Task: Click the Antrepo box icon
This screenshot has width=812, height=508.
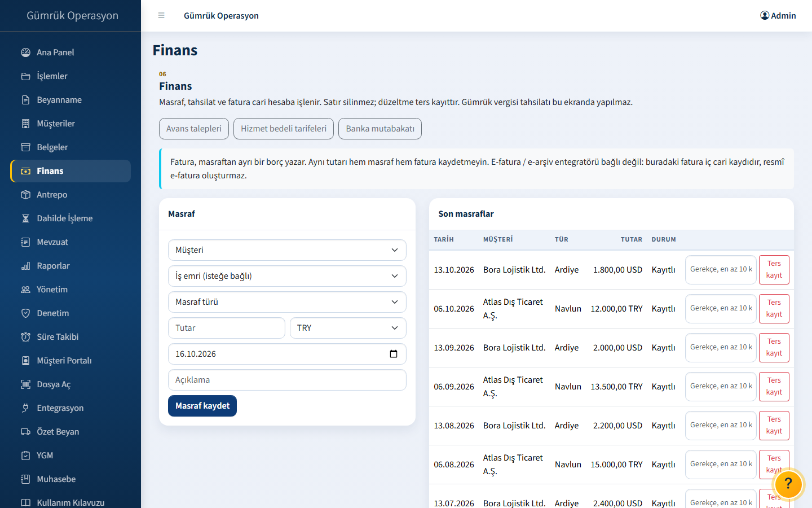Action: click(25, 195)
